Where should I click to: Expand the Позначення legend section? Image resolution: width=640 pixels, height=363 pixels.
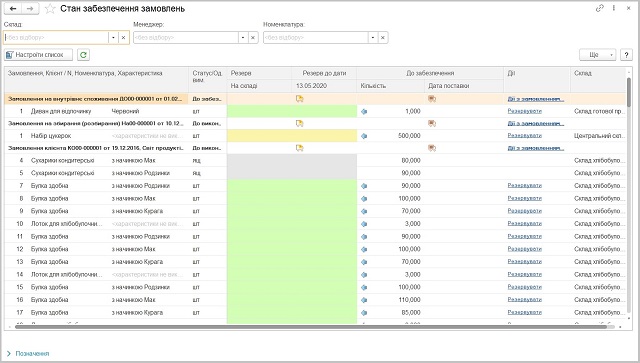[28, 354]
